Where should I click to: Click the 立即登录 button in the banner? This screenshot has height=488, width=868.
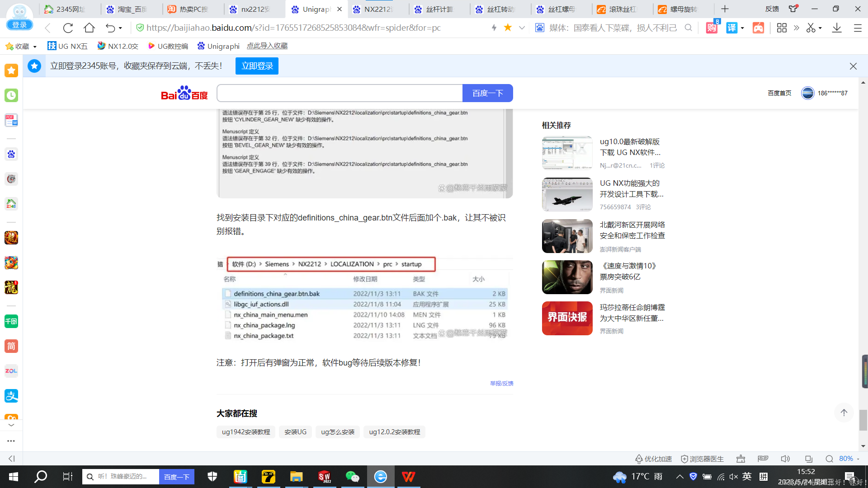tap(257, 66)
